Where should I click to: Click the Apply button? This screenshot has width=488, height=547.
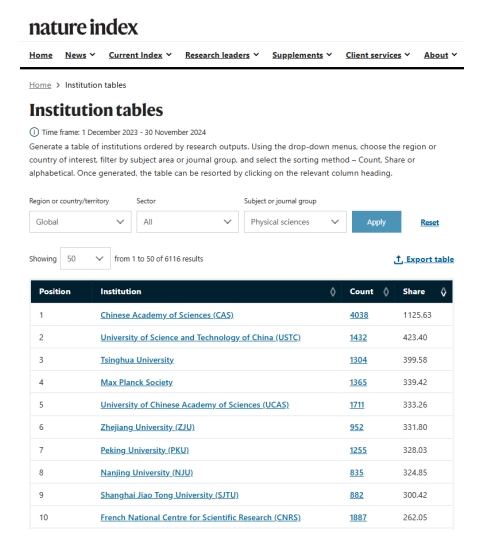point(376,222)
